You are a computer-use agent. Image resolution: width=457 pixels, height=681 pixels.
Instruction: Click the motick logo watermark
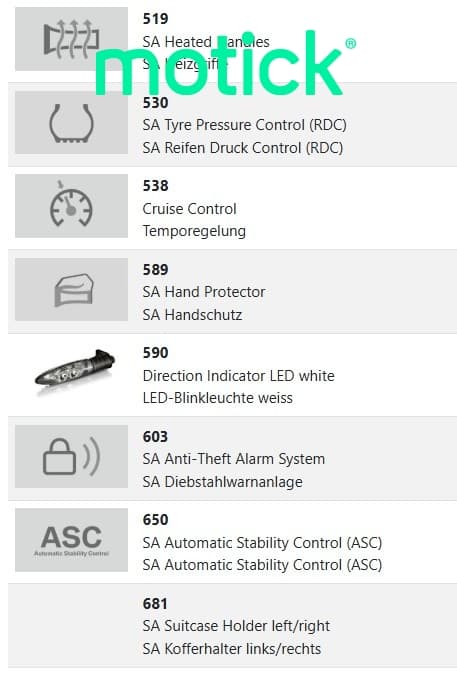tap(225, 63)
